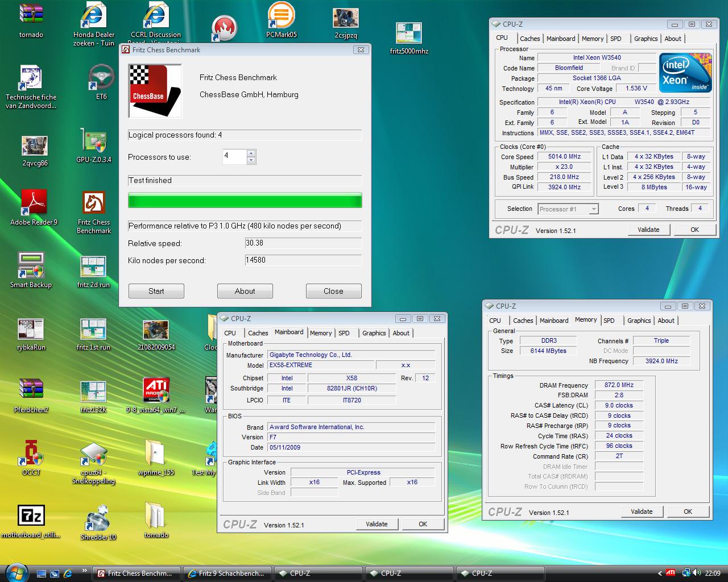
Task: Open the fritz 1st run image
Action: click(93, 335)
